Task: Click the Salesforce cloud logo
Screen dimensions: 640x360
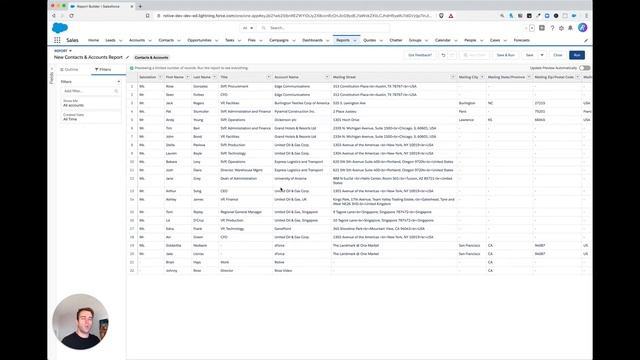Action: coord(60,28)
